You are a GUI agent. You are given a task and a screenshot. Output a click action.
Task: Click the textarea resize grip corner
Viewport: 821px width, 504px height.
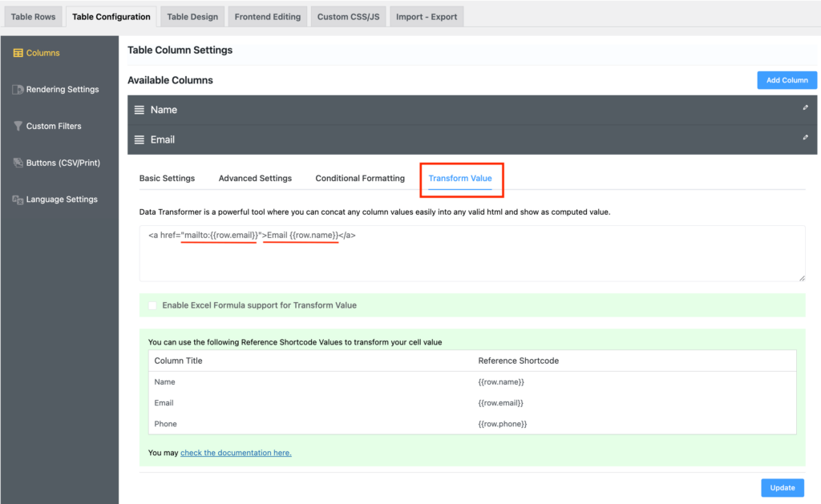pos(802,278)
